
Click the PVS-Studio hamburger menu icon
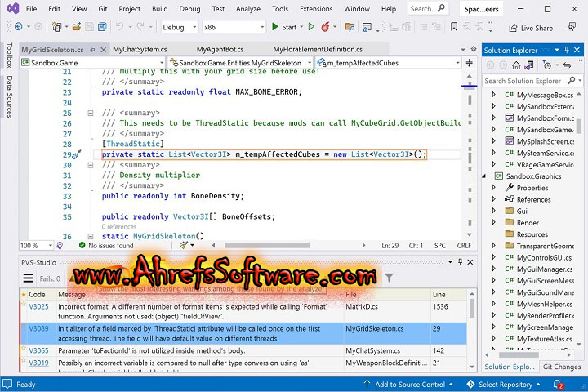27,278
